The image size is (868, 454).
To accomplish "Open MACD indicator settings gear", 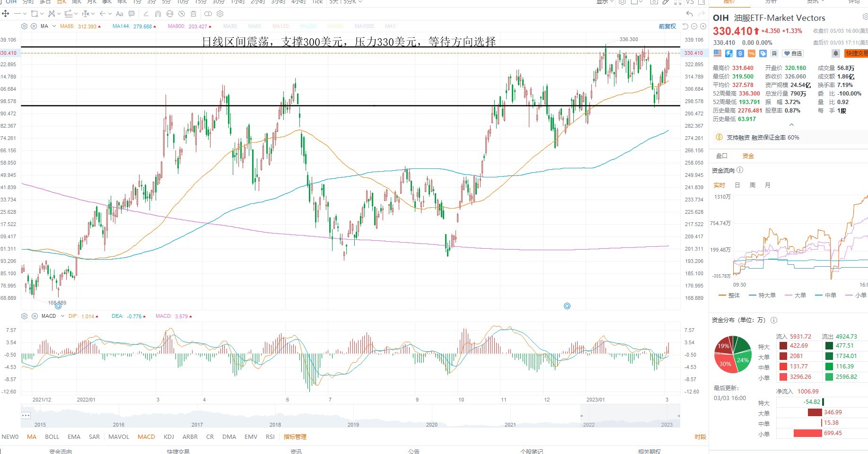I will point(25,316).
